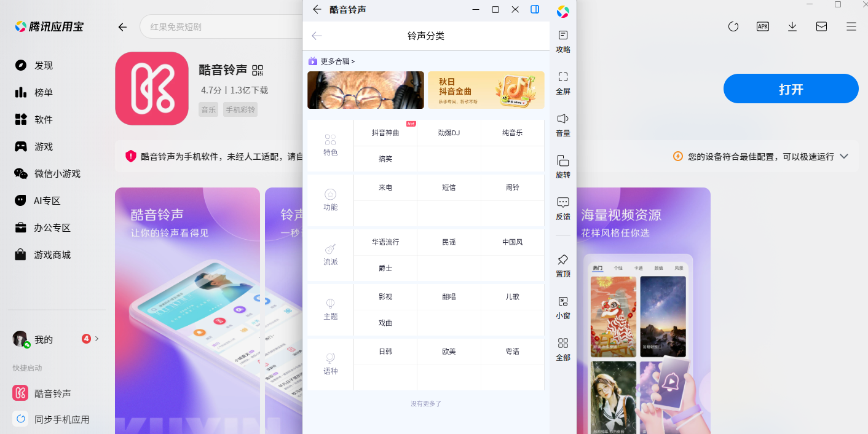Open the 游戏 section
Image resolution: width=868 pixels, height=434 pixels.
(x=34, y=146)
